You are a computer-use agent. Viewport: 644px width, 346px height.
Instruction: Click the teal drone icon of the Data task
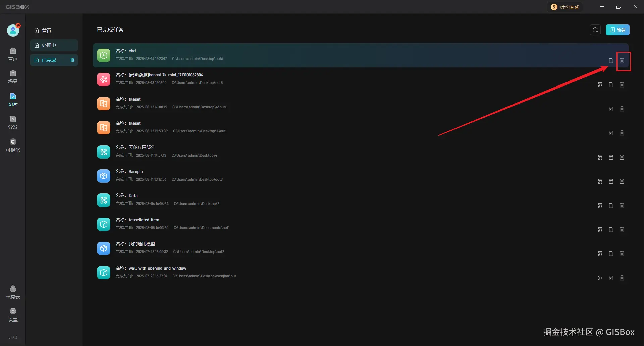[x=104, y=200]
